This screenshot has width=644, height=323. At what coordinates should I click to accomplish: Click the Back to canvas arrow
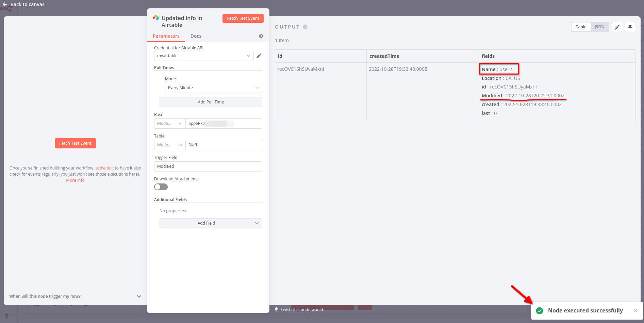coord(5,4)
